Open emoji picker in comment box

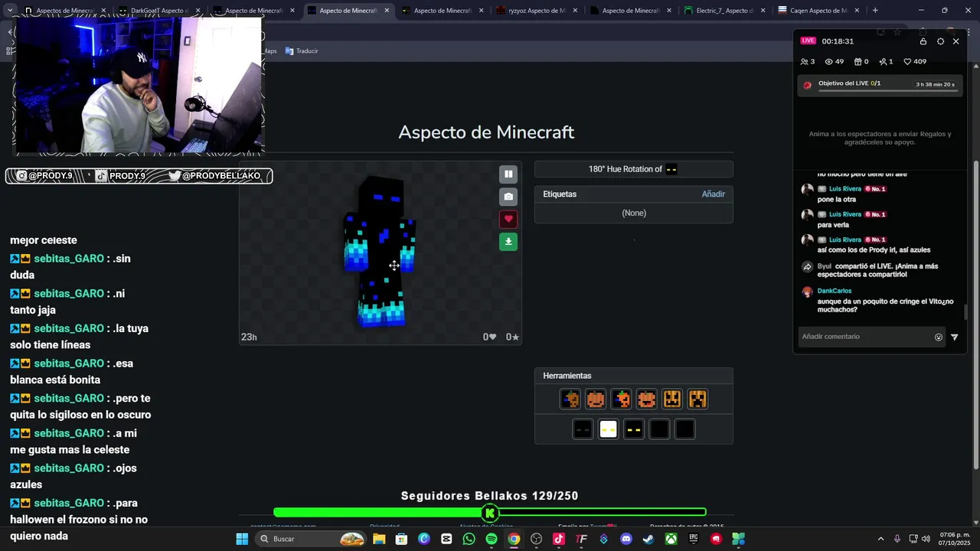pyautogui.click(x=939, y=337)
